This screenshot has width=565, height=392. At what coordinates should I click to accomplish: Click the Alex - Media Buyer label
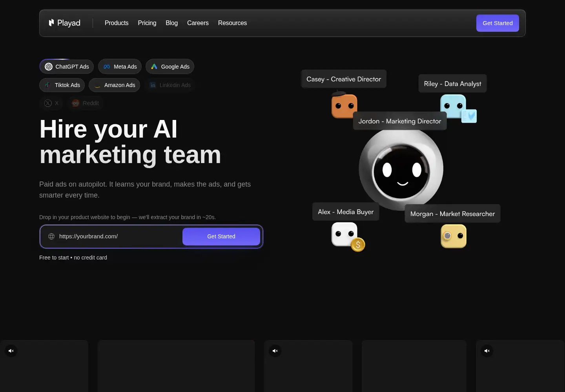tap(346, 212)
